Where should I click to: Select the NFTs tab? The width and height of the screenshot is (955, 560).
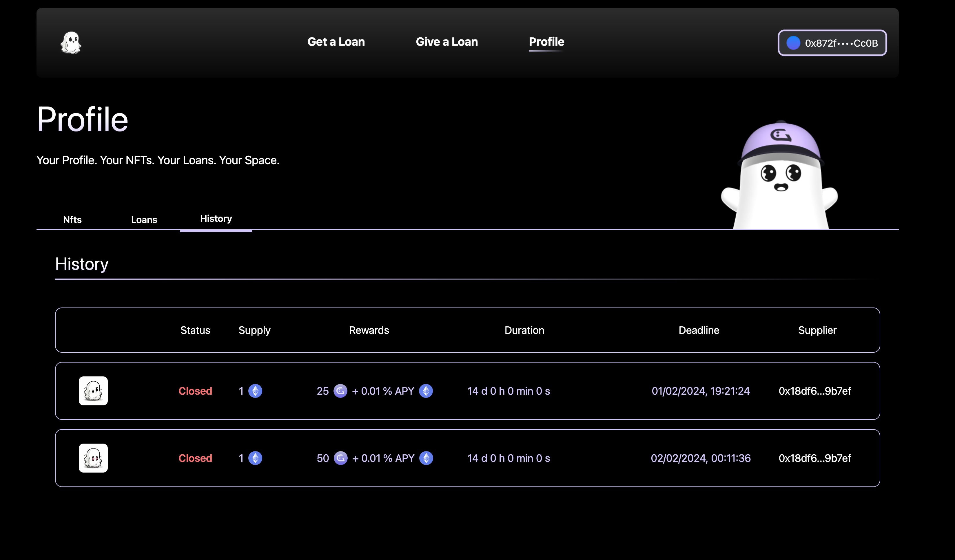[x=72, y=219]
